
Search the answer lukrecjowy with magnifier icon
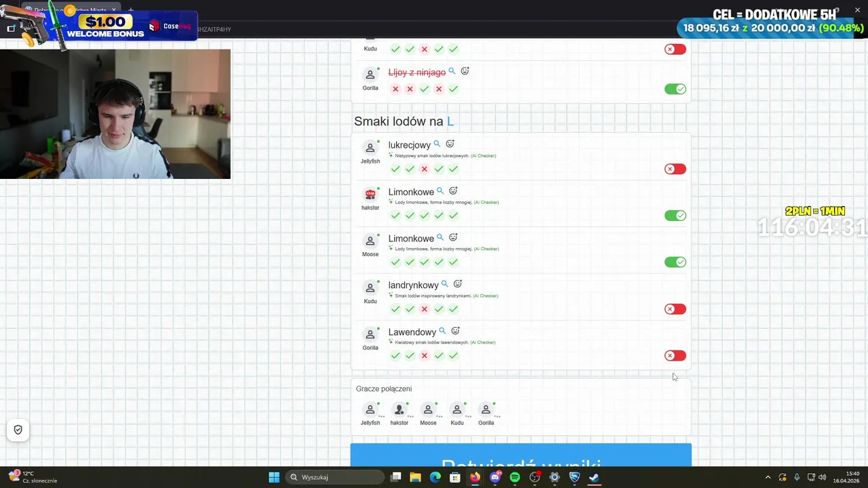[x=437, y=144]
